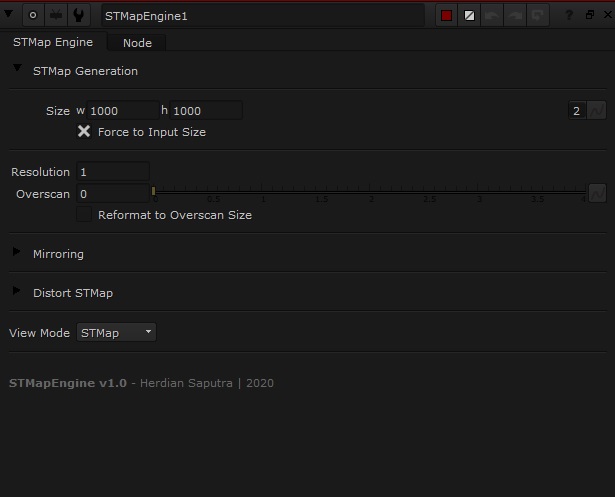Uncheck Force to Input Size

tap(84, 132)
